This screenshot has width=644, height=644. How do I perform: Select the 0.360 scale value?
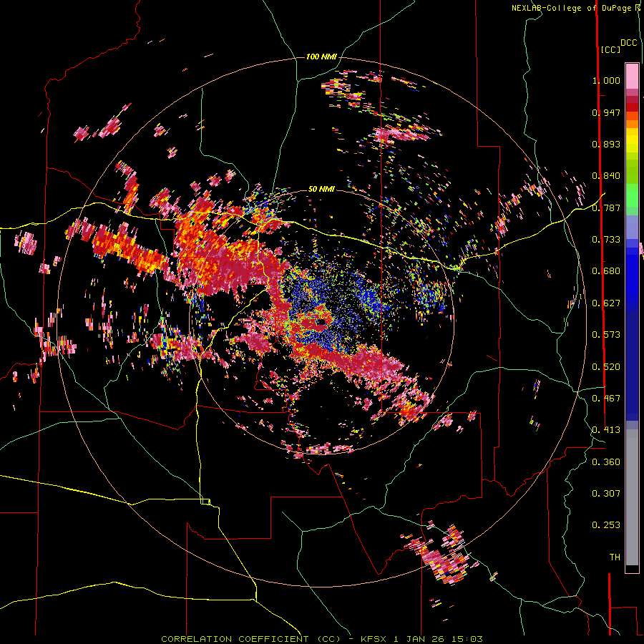coord(606,462)
